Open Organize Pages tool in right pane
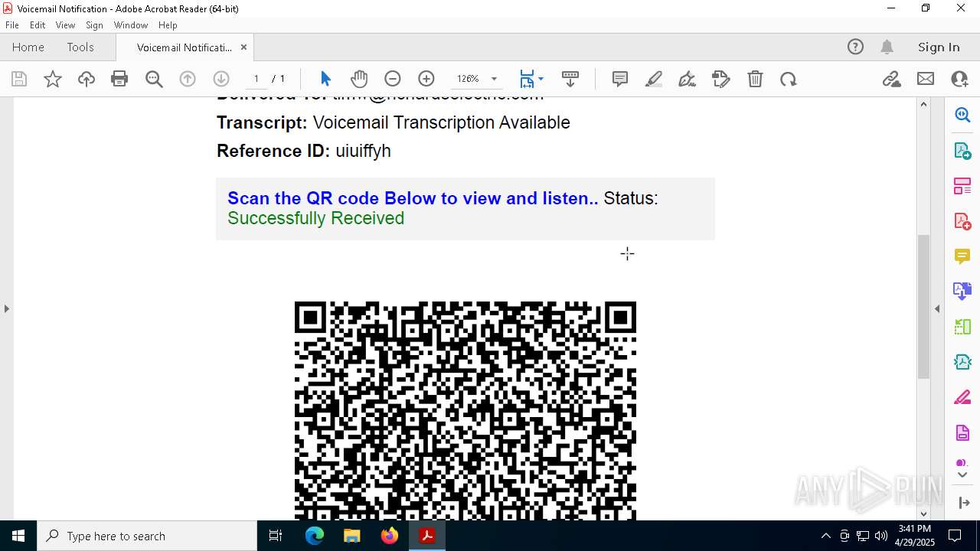The image size is (980, 551). pos(962,186)
